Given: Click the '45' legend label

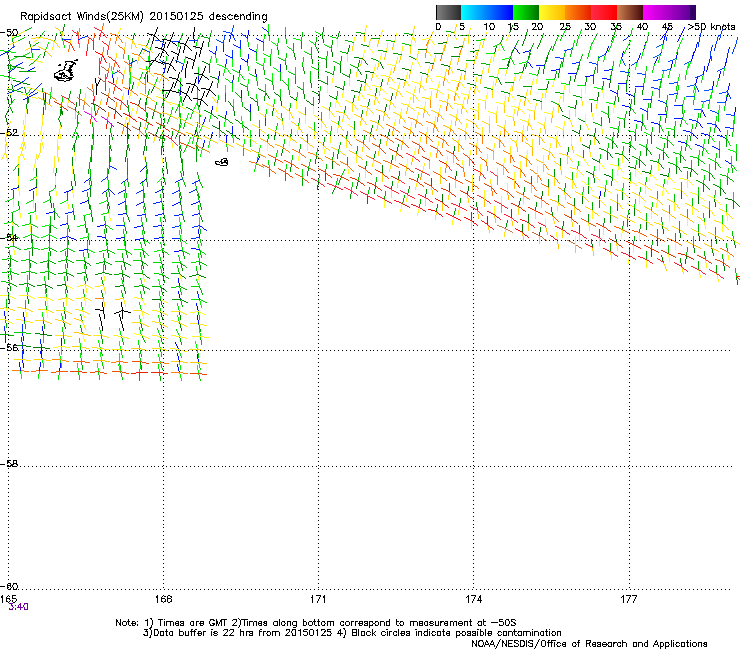Looking at the screenshot, I should point(667,27).
